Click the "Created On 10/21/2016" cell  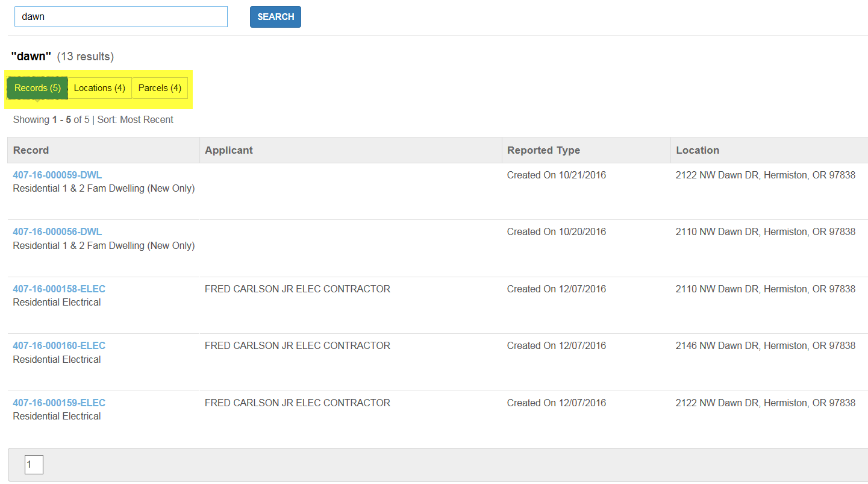556,175
